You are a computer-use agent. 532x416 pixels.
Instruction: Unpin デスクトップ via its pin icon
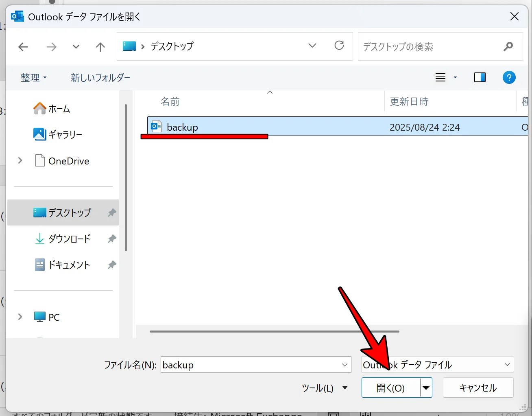(x=112, y=212)
